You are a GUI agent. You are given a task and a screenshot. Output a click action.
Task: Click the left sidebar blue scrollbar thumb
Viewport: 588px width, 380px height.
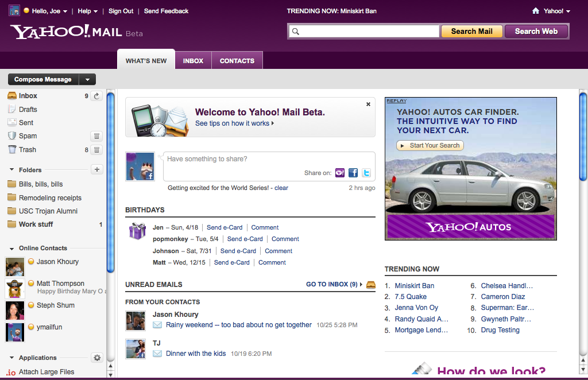[x=110, y=183]
